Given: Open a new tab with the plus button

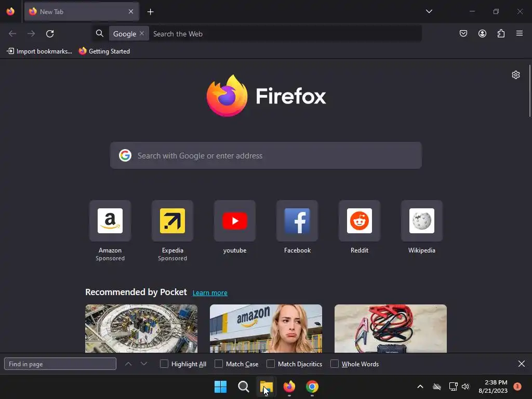Looking at the screenshot, I should [x=150, y=12].
